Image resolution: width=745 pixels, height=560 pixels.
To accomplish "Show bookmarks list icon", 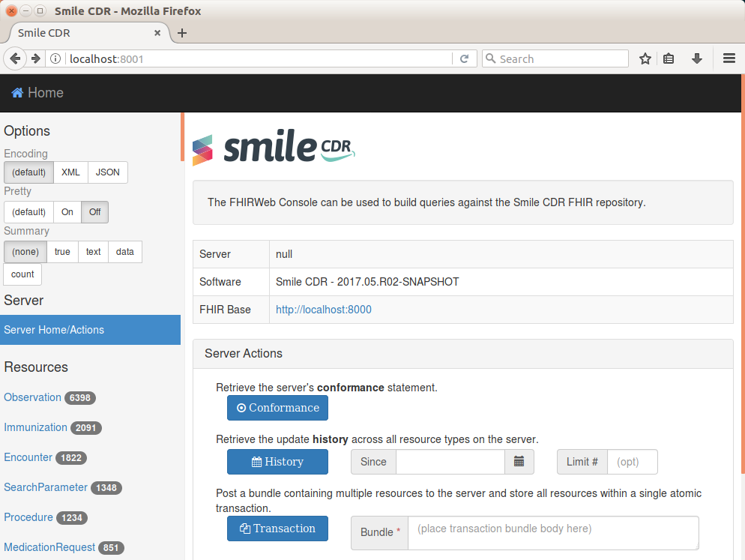I will point(669,59).
